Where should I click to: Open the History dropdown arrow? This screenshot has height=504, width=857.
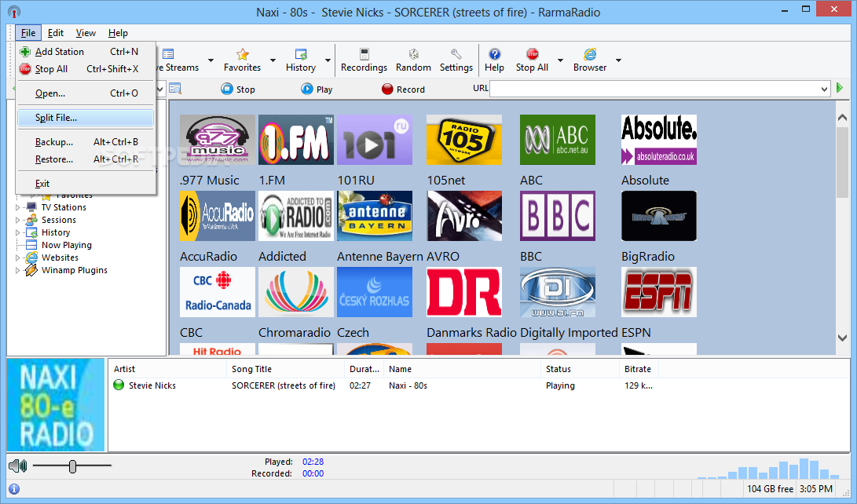click(328, 60)
